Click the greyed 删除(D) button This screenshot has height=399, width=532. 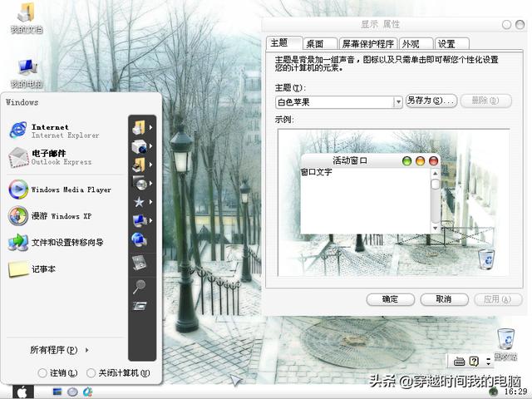(x=485, y=101)
